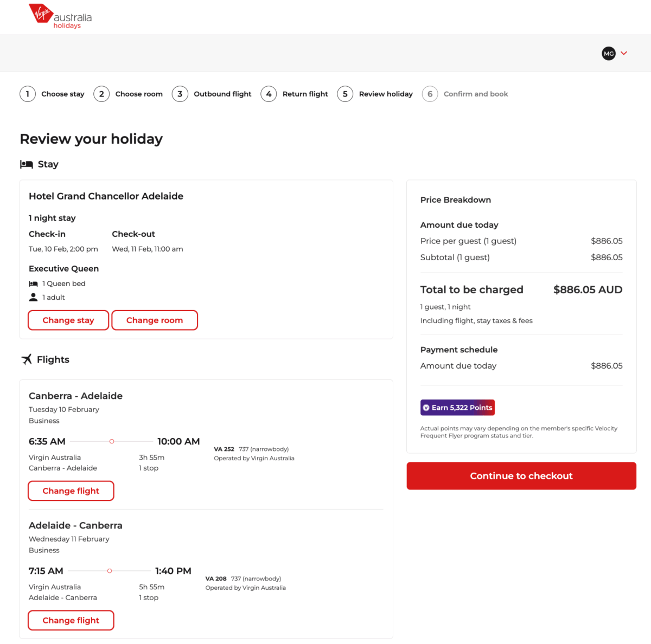Screen dimensions: 651x644
Task: Click the bed icon beside Stay heading
Action: [x=26, y=164]
